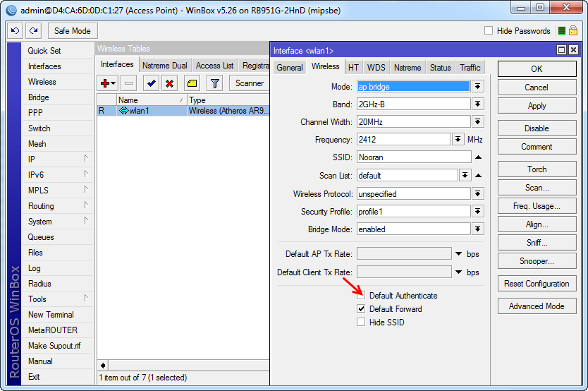Click the red X Disable icon
Screen dimensions: 588x391
(169, 83)
